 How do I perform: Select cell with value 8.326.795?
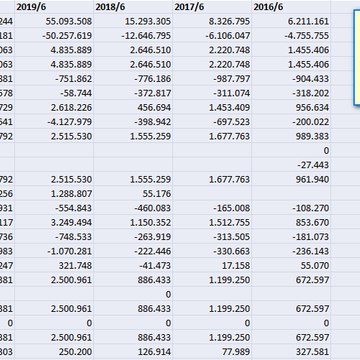tap(212, 21)
